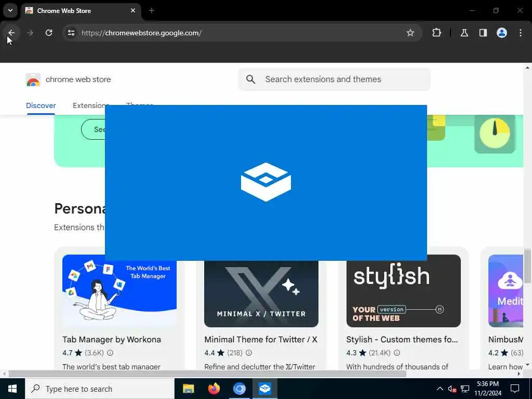Screen dimensions: 532x399
Task: Click the search magnifier icon
Action: (251, 79)
